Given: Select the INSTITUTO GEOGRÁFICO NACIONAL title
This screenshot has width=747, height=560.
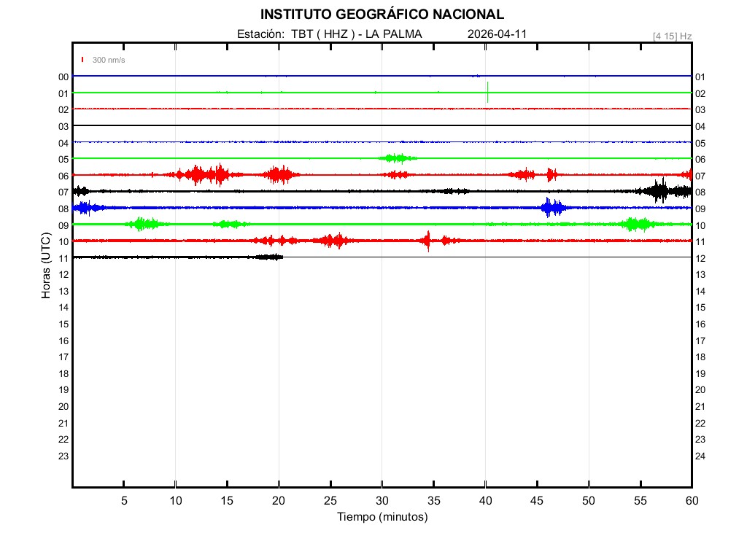Looking at the screenshot, I should [382, 15].
